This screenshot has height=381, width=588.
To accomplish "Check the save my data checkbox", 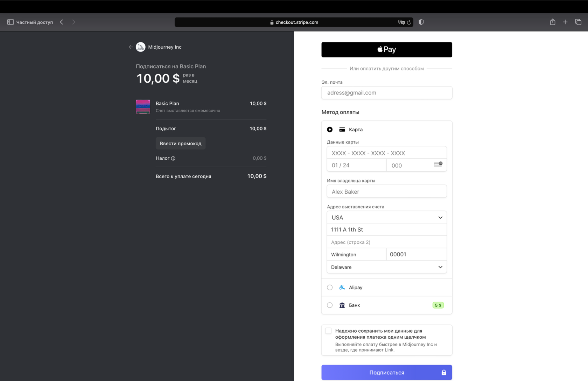I will 328,331.
